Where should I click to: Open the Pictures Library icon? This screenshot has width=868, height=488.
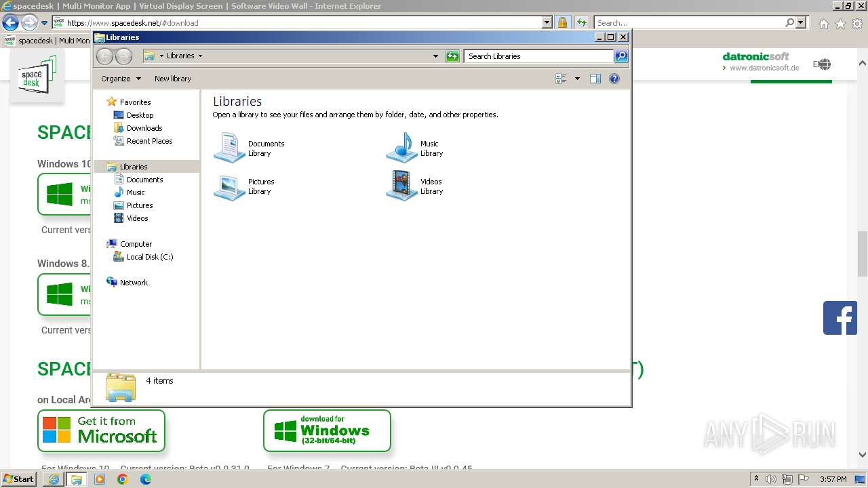click(244, 186)
